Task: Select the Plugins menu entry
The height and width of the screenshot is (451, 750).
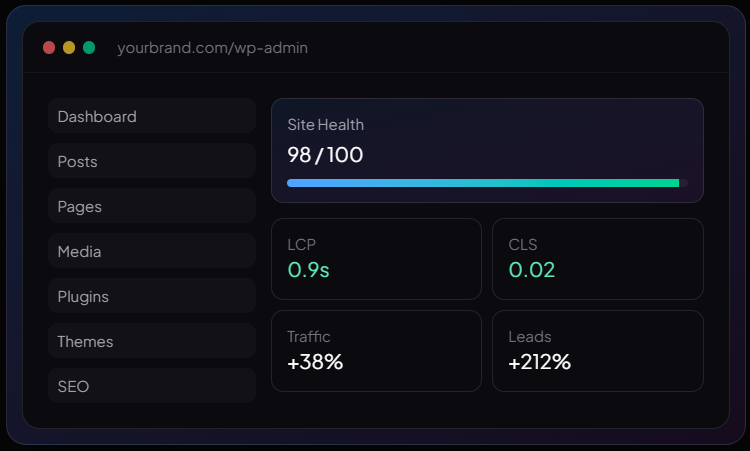Action: (x=152, y=296)
